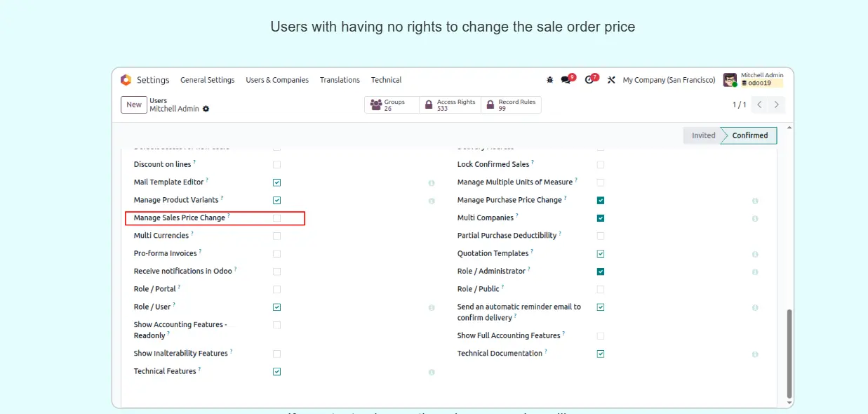This screenshot has height=414, width=868.
Task: Toggle the Discount on lines checkbox
Action: click(x=276, y=165)
